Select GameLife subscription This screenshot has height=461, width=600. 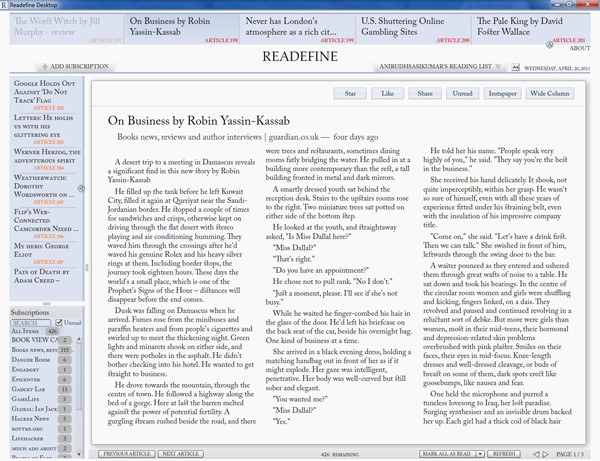(x=41, y=399)
